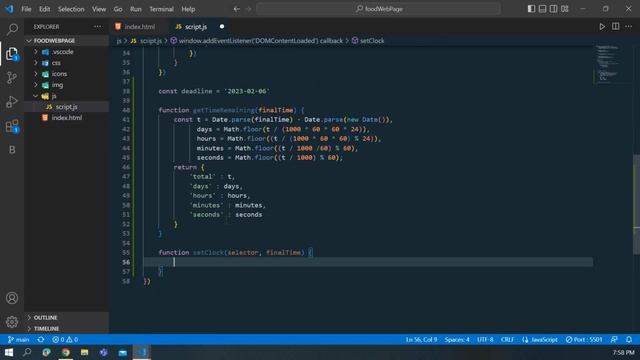Open Explorer Views and More Actions ellipsis

[98, 27]
